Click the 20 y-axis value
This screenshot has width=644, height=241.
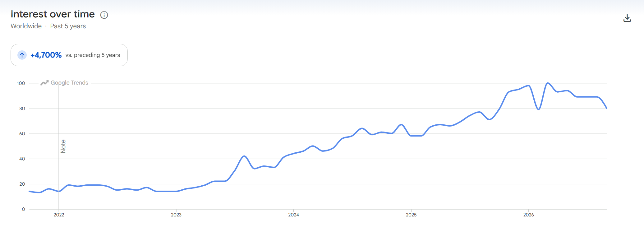click(x=22, y=184)
